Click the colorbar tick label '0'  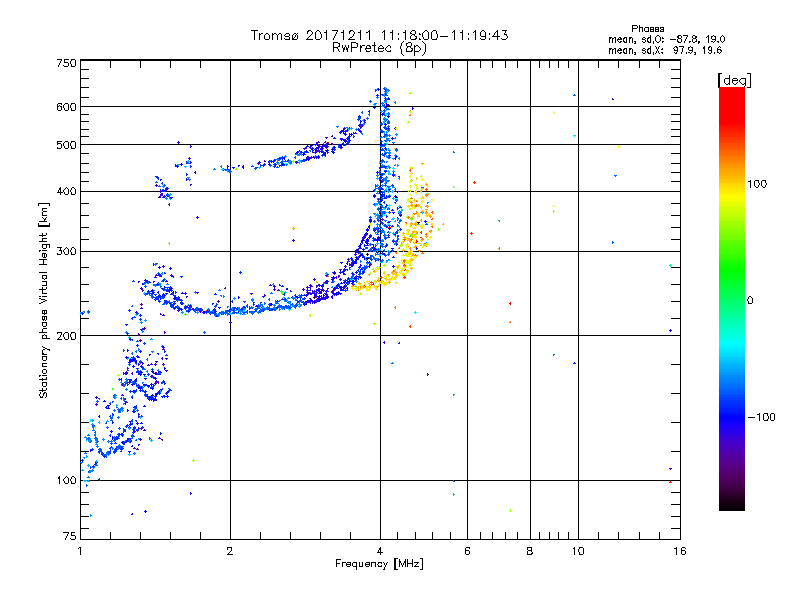[750, 301]
